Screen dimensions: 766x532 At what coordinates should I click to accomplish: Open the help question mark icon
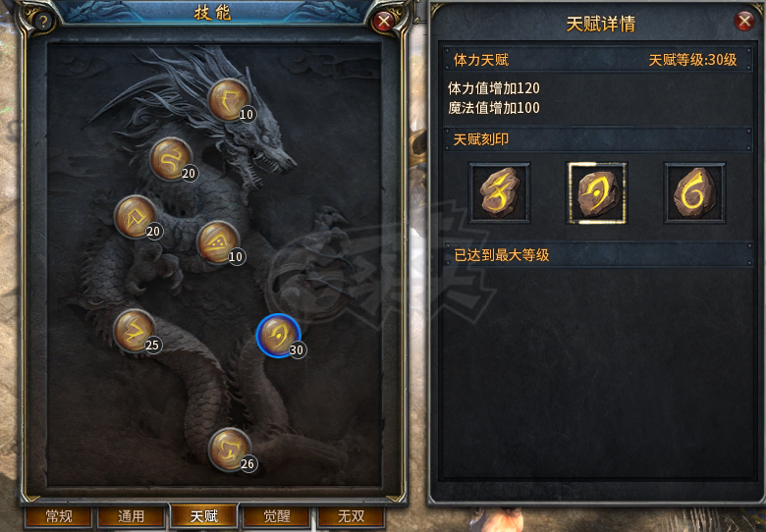(43, 21)
